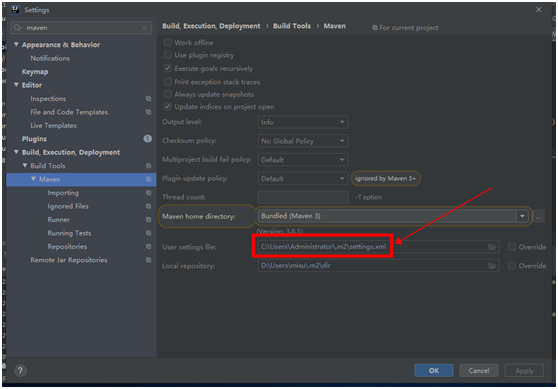This screenshot has height=389, width=558.
Task: Check Override for User settings file
Action: click(x=512, y=247)
